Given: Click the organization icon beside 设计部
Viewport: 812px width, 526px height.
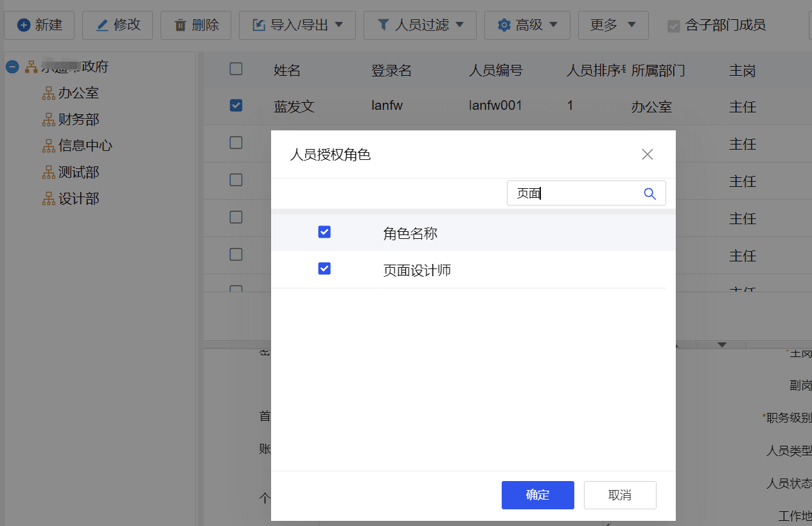Looking at the screenshot, I should (x=48, y=198).
